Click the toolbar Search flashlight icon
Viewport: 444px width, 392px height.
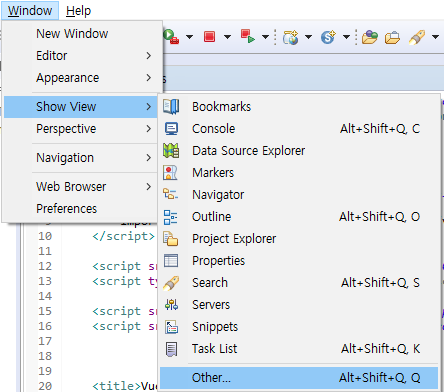[417, 37]
